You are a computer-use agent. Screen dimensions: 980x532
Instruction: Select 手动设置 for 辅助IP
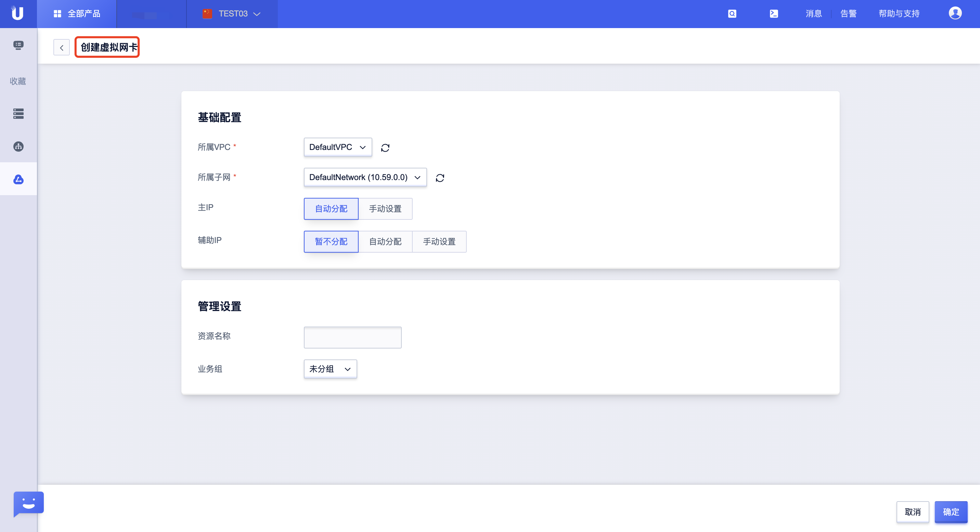click(x=439, y=242)
